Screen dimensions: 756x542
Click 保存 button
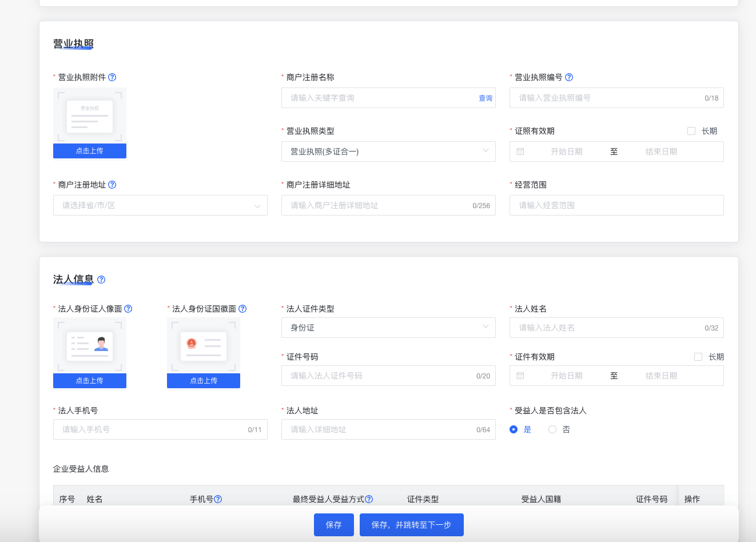tap(334, 525)
